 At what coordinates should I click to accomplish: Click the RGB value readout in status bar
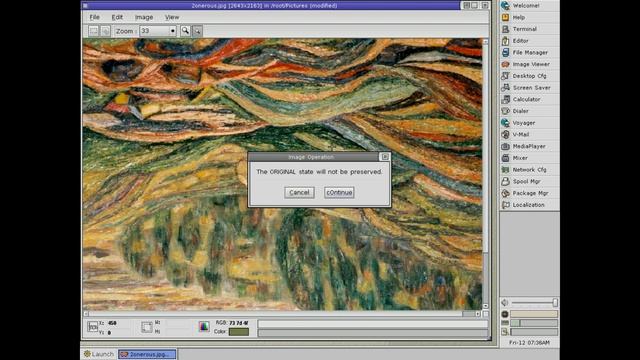[239, 323]
